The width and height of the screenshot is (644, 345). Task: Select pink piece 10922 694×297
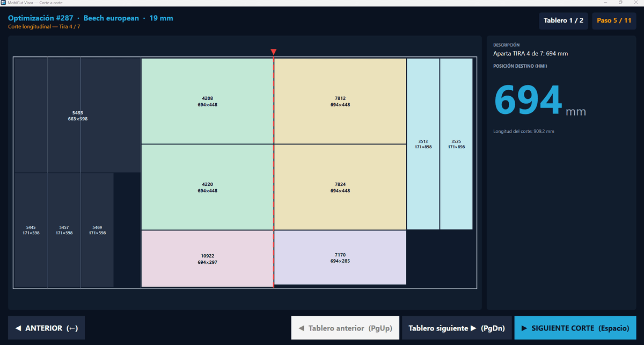[207, 259]
